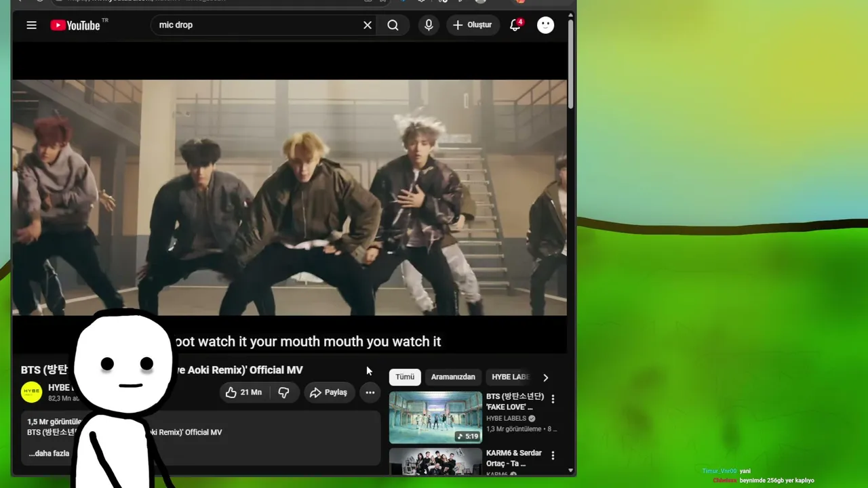Clear the 'mic drop' search text
The height and width of the screenshot is (488, 868).
coord(368,25)
